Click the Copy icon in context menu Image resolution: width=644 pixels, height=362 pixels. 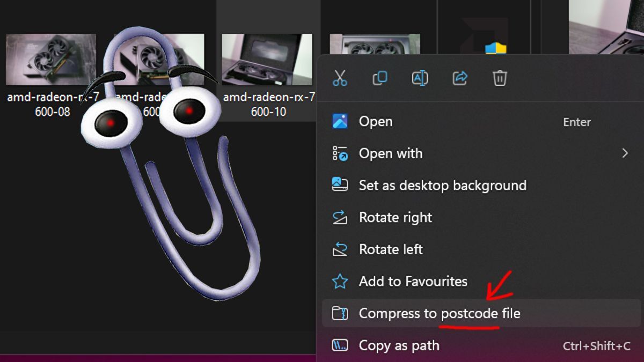coord(380,78)
